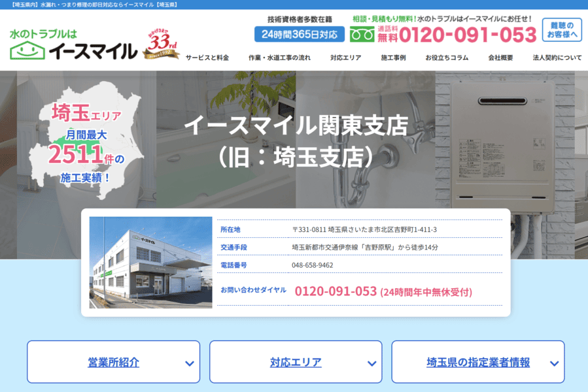The width and height of the screenshot is (588, 392).
Task: Expand the 埼玉県の指定業者情報 chevron
Action: (x=554, y=363)
